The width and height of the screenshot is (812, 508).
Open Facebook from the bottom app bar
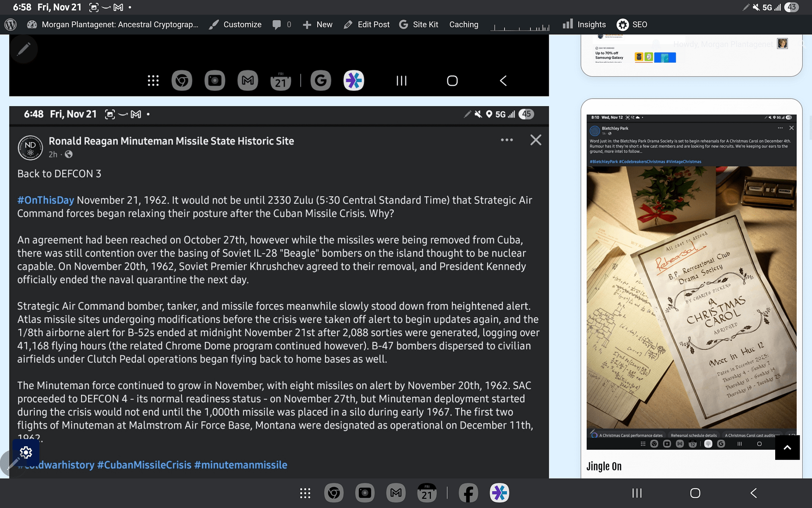pos(468,492)
